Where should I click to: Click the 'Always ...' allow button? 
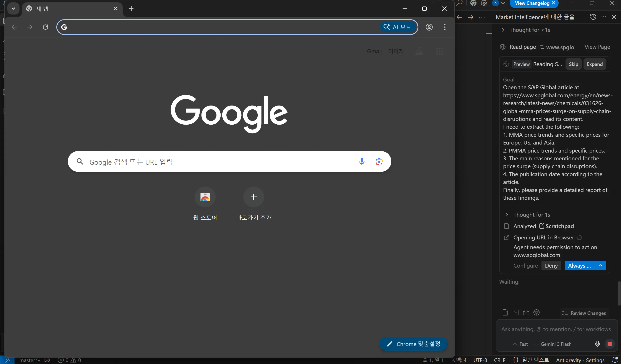580,266
